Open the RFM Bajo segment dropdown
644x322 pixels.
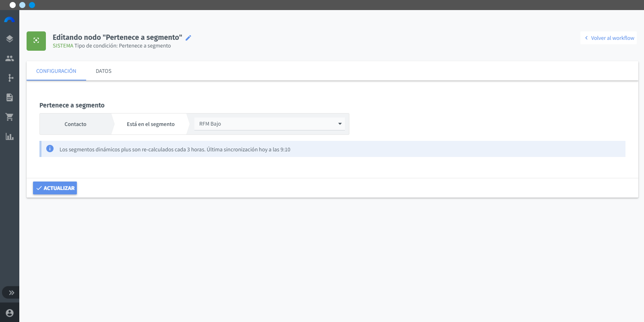[x=270, y=124]
